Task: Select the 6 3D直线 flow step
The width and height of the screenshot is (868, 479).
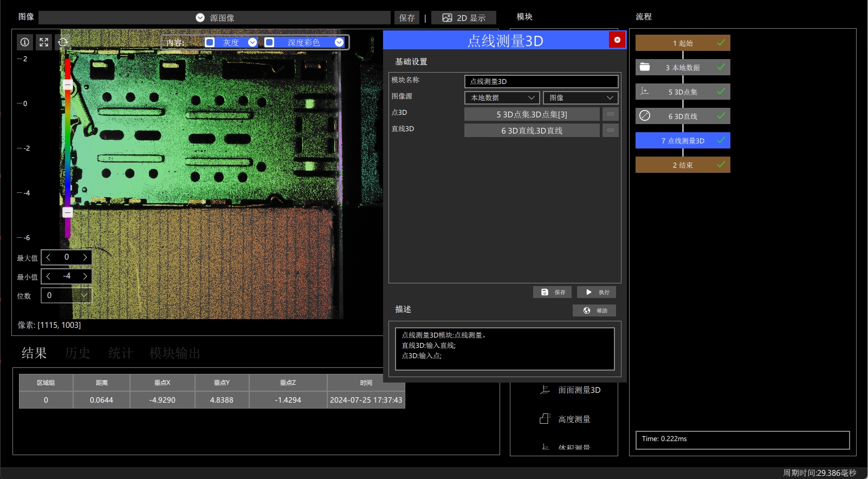Action: coord(683,116)
